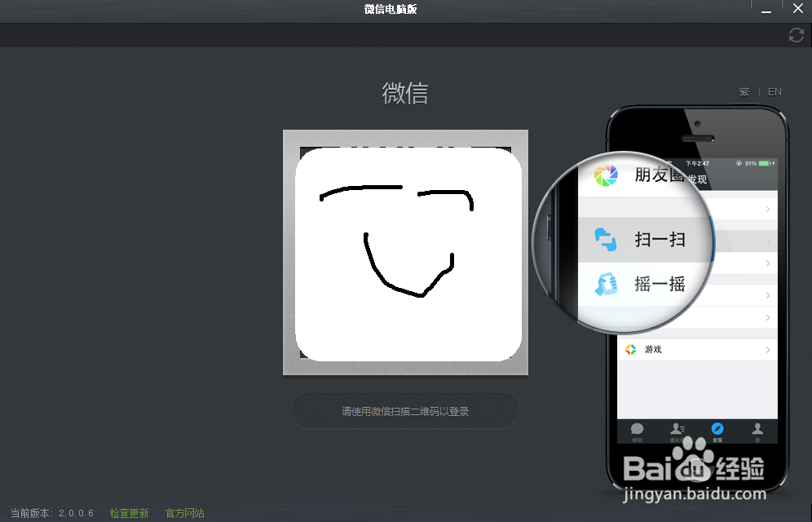Expand the 游戏 row chevron
This screenshot has width=812, height=522.
[x=767, y=349]
